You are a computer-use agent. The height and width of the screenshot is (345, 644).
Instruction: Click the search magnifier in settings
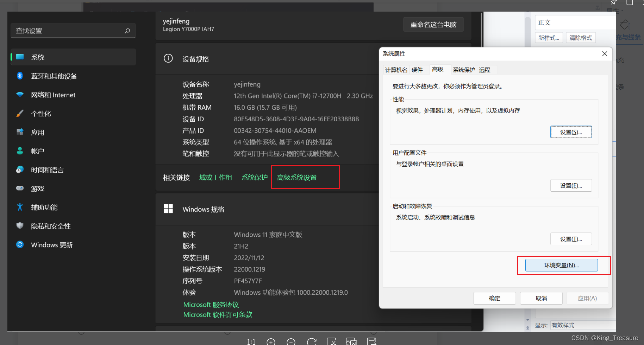(127, 31)
